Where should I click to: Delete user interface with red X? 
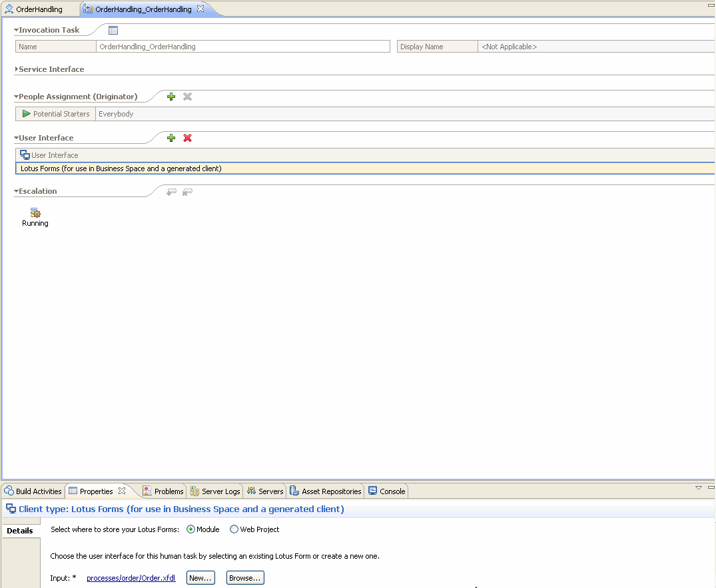187,138
